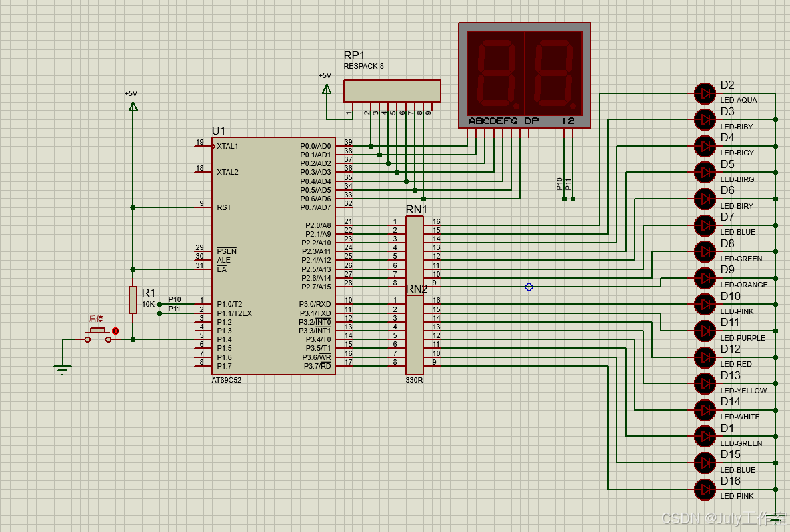
Task: Click the D11 LED-PURPLE diode symbol
Action: click(x=705, y=331)
